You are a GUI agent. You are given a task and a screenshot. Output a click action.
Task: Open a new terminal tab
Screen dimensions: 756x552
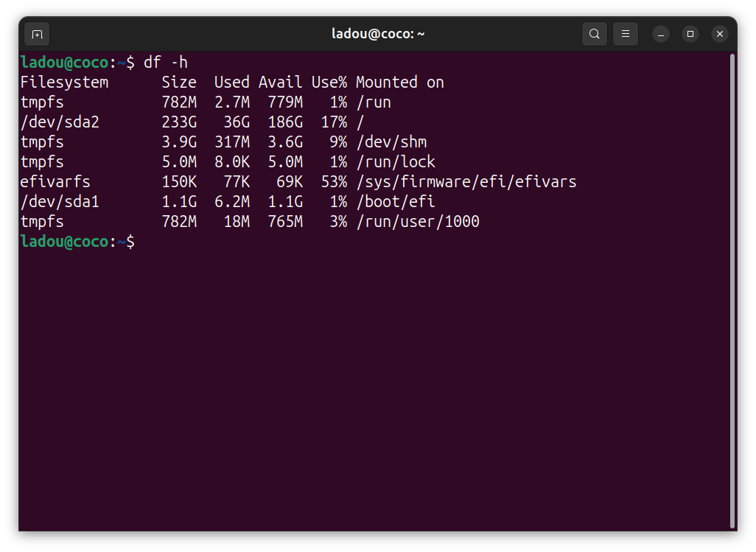(x=37, y=34)
